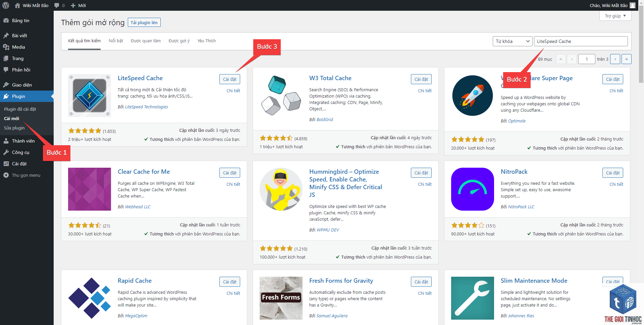
Task: Click the Slim Maintenance Mode title
Action: (534, 280)
